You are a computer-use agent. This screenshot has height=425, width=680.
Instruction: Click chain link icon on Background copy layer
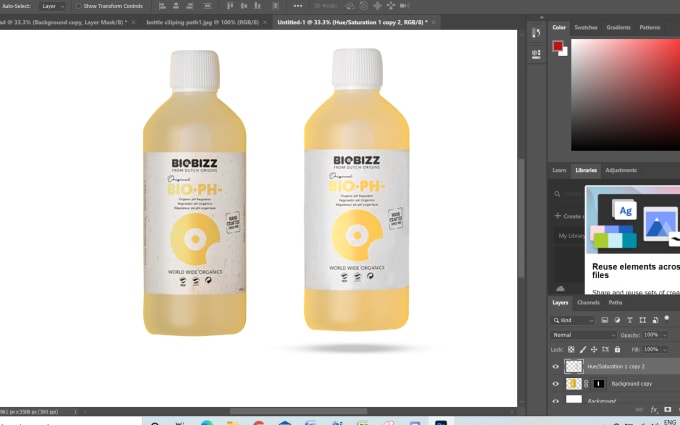tap(586, 383)
